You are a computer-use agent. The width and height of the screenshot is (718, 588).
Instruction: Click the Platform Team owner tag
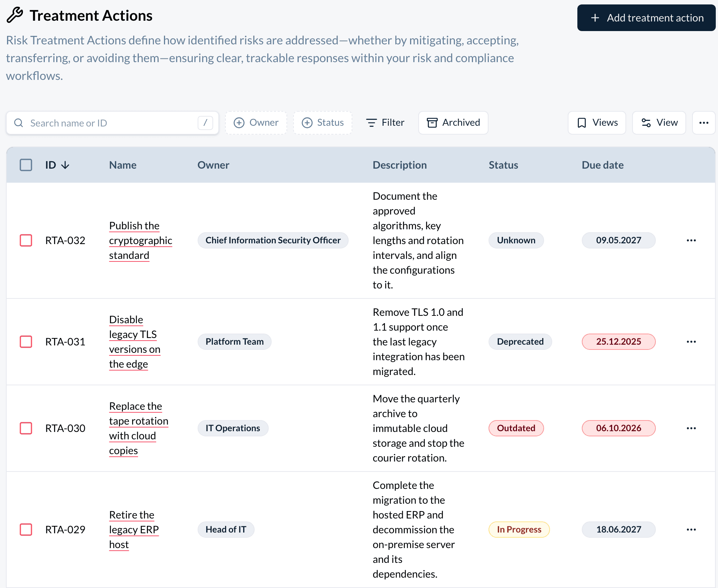235,342
